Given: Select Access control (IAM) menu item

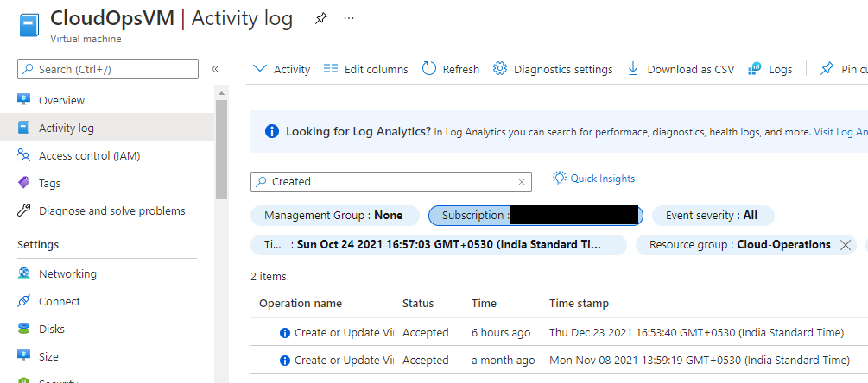Looking at the screenshot, I should pyautogui.click(x=89, y=155).
